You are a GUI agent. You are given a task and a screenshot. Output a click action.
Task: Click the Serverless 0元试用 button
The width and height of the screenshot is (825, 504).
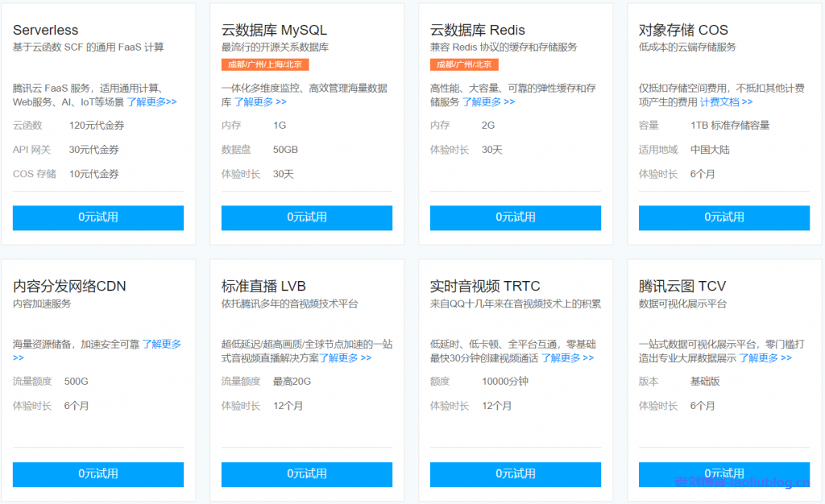point(97,217)
